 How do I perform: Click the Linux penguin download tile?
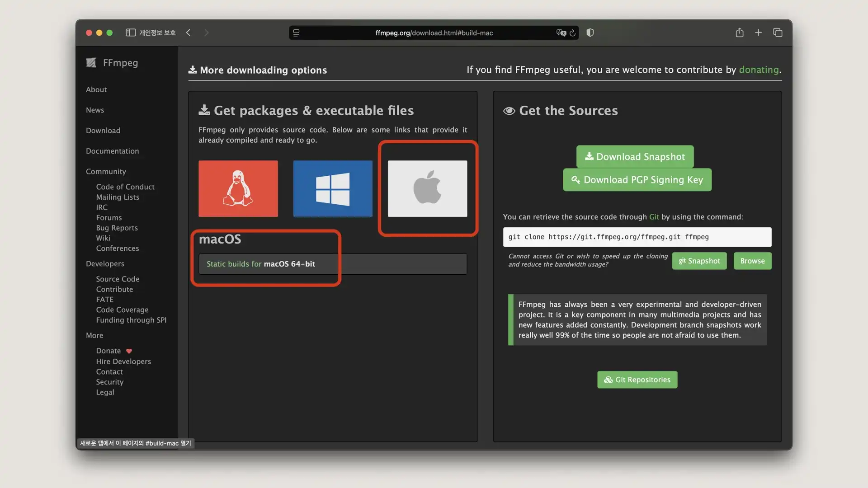[x=238, y=188]
